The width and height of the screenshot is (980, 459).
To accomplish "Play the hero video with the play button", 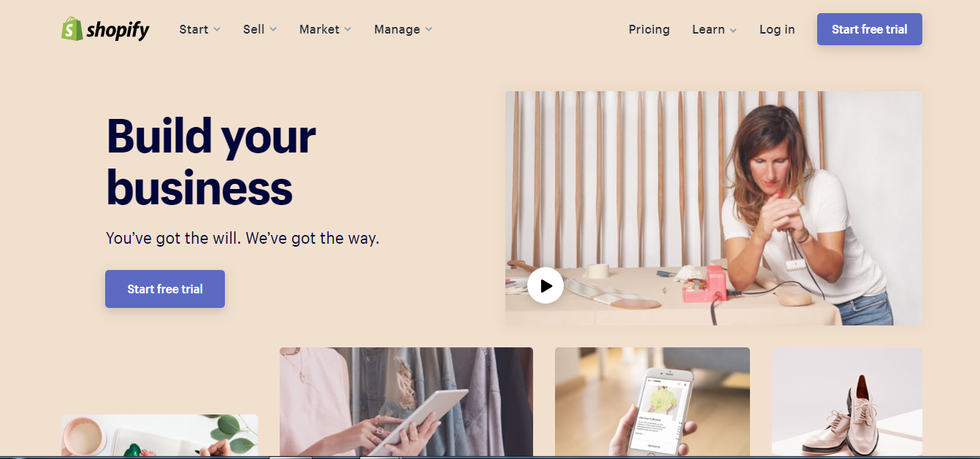I will coord(545,285).
